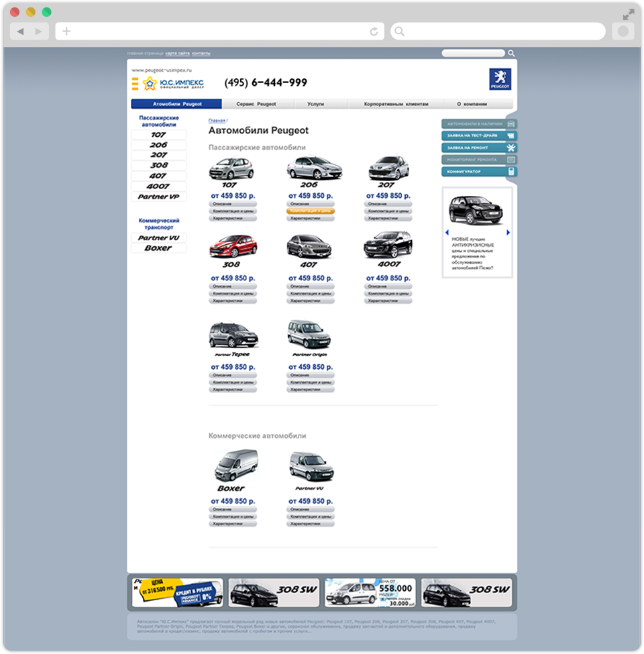
Task: Open the Boxer van image
Action: click(236, 465)
